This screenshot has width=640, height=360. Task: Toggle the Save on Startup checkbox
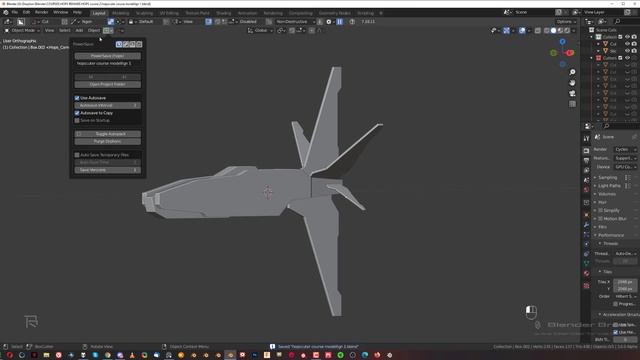(77, 120)
